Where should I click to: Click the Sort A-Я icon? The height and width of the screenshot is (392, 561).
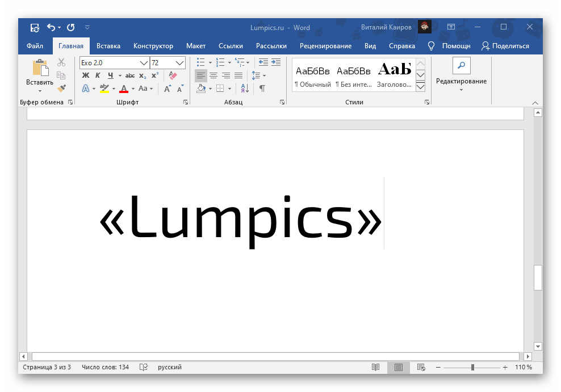(245, 88)
